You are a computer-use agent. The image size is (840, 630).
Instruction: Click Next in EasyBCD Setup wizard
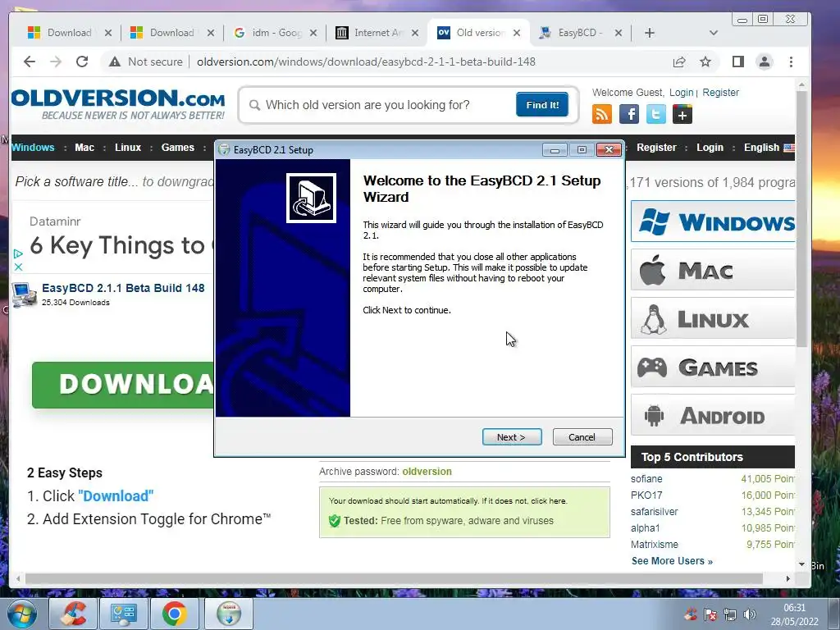click(x=512, y=437)
